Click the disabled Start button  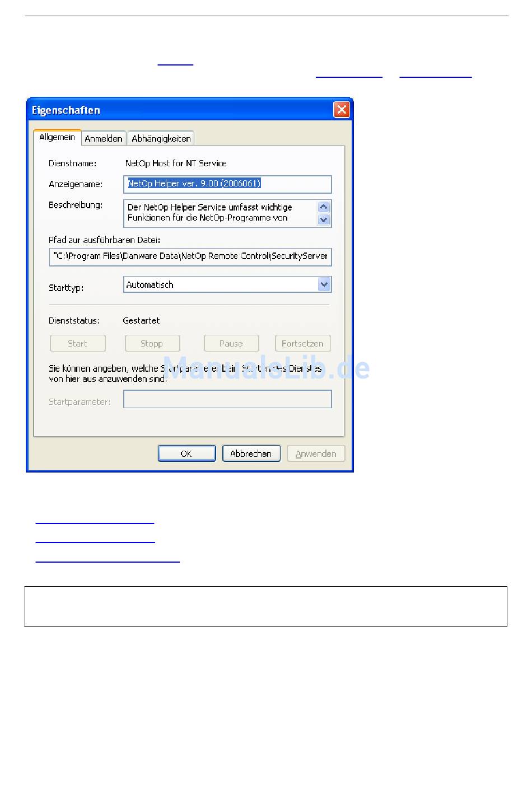(x=78, y=344)
